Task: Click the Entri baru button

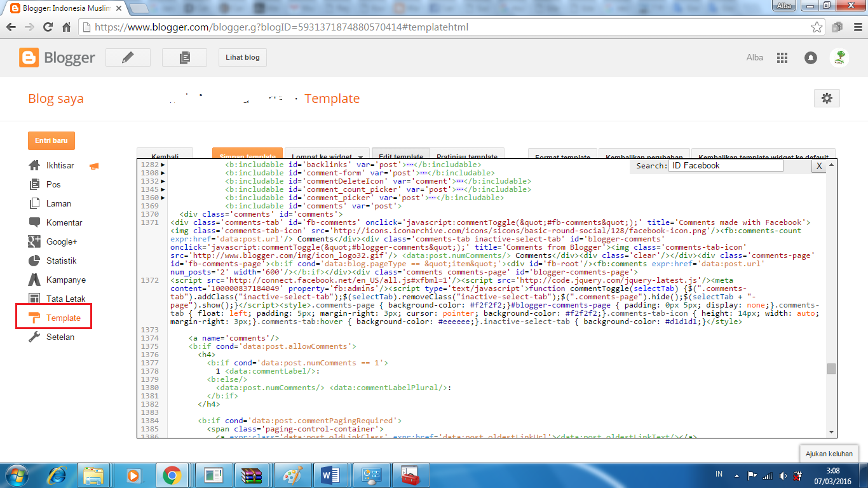Action: point(51,140)
